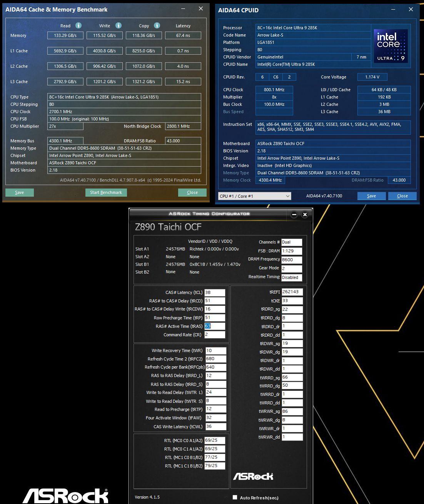This screenshot has height=504, width=424.
Task: Click Save in the Benchmark window
Action: click(x=19, y=192)
